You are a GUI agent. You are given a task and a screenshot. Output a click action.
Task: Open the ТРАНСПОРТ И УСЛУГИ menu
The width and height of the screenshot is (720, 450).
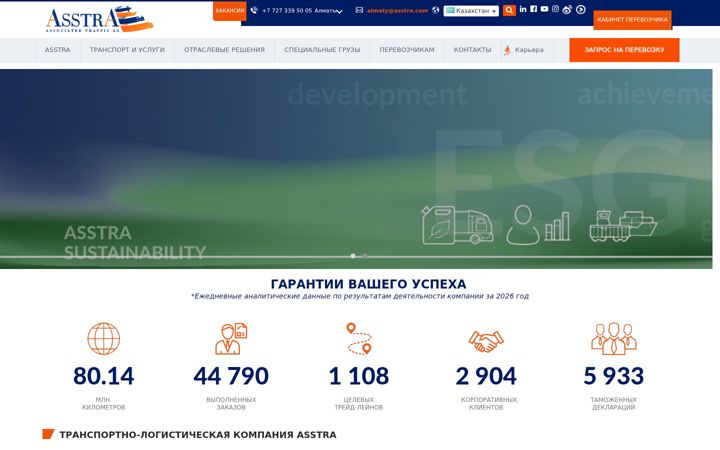pyautogui.click(x=127, y=50)
